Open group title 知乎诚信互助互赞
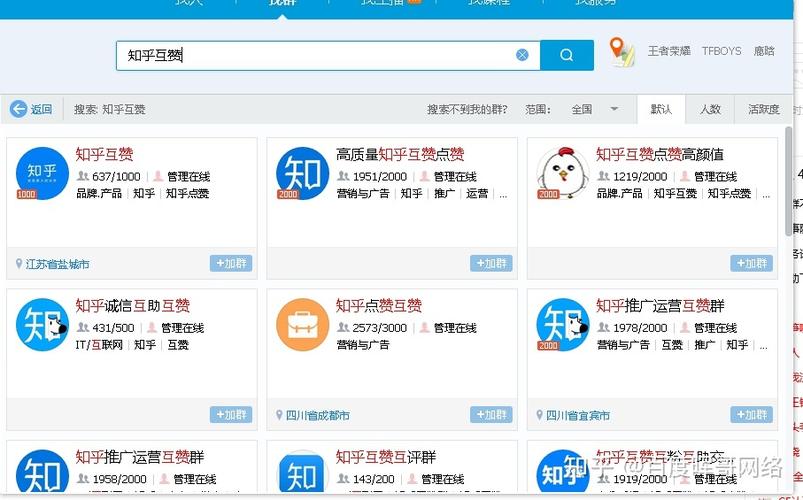803x500 pixels. pos(133,306)
